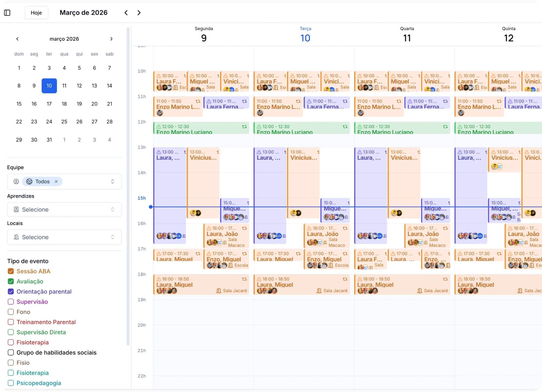This screenshot has height=392, width=542.
Task: Click the current time indicator dot
Action: click(151, 207)
